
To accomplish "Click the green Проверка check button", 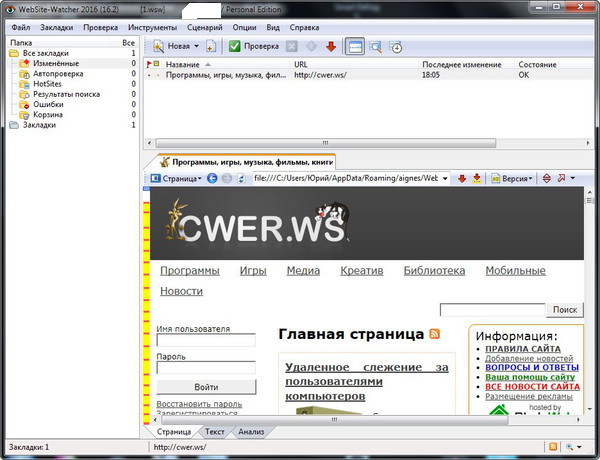I will (254, 46).
